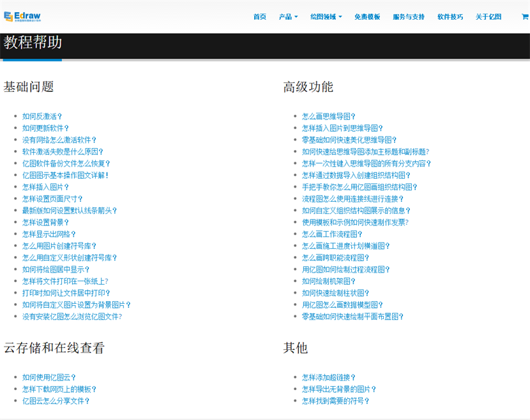Open the link 亿图软件备份文件怎么恢复？
The height and width of the screenshot is (420, 530).
point(67,164)
